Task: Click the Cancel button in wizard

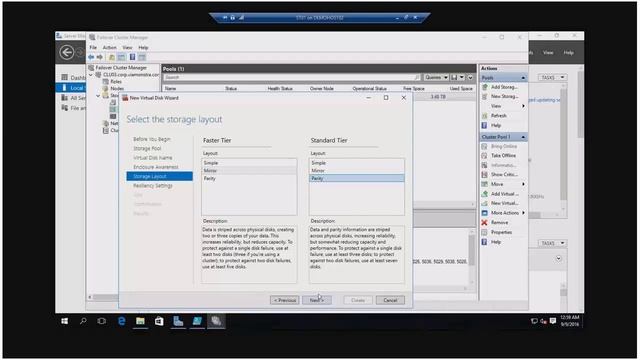Action: coord(390,300)
